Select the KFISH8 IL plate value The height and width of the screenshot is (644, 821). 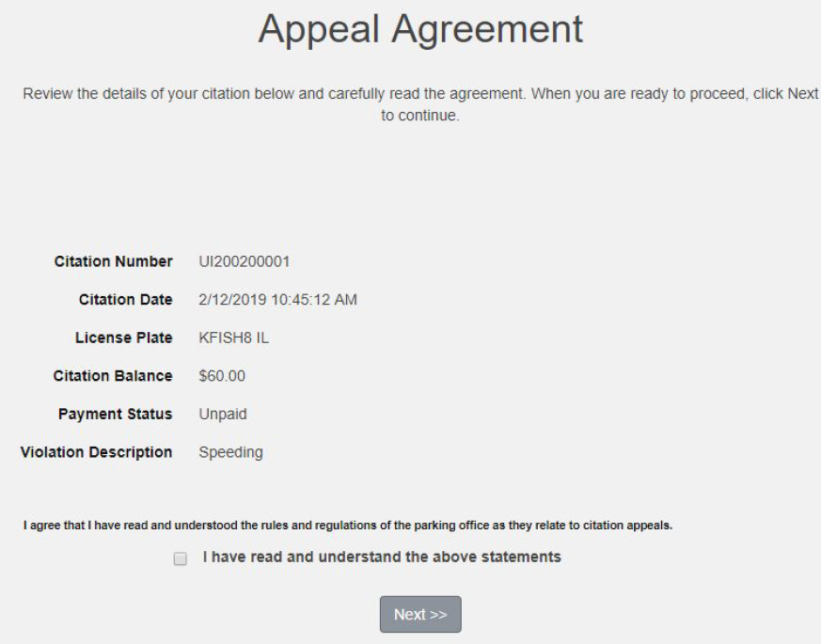click(234, 338)
